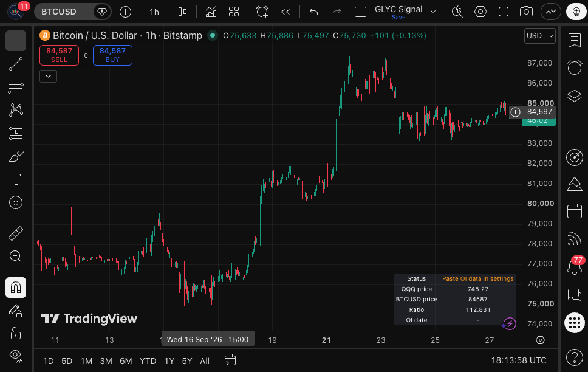Click the 84,587 SELL button
This screenshot has height=372, width=588.
pos(60,55)
